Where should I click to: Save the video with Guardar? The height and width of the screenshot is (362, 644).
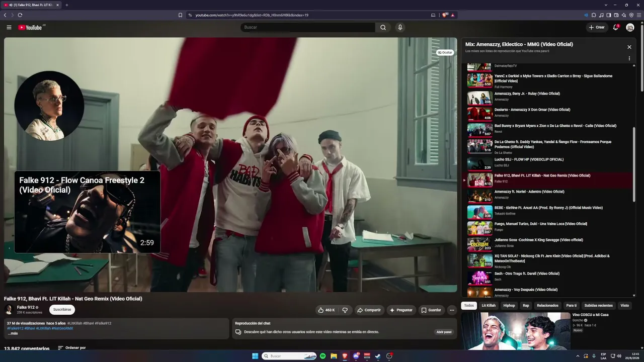(431, 310)
